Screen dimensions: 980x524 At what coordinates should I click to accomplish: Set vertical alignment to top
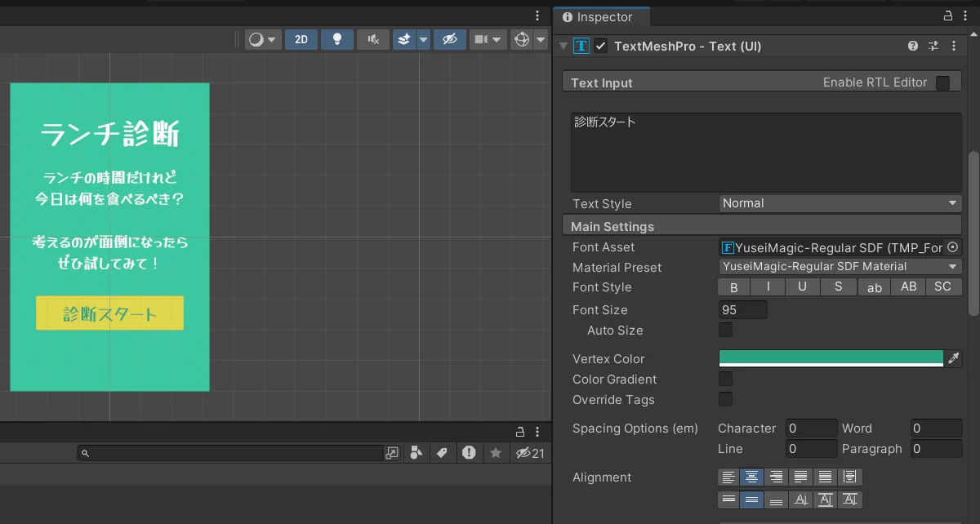click(728, 500)
